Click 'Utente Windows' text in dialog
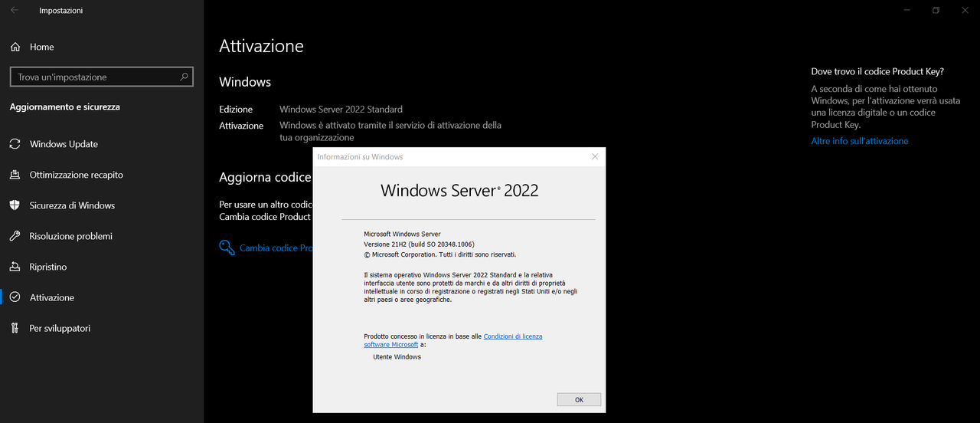This screenshot has height=423, width=980. coord(397,356)
